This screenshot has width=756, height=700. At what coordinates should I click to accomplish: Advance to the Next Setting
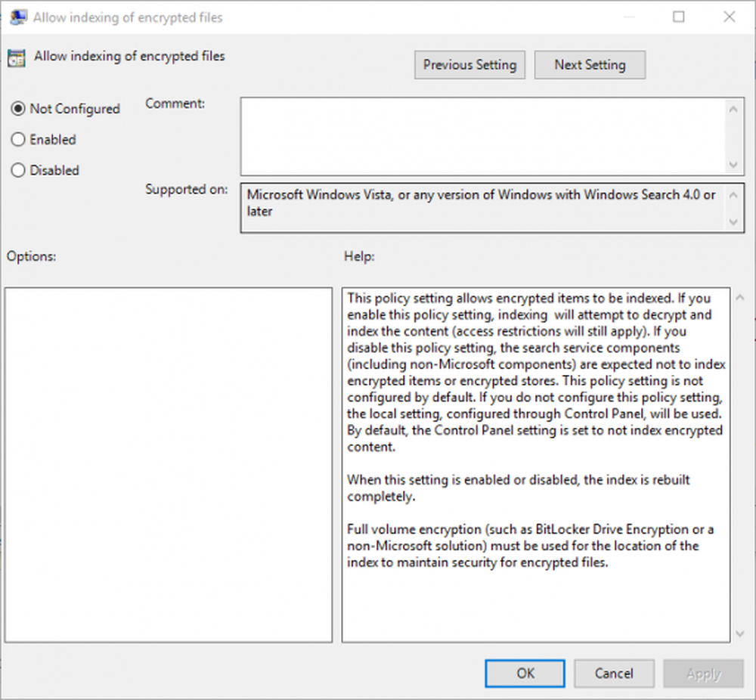590,65
